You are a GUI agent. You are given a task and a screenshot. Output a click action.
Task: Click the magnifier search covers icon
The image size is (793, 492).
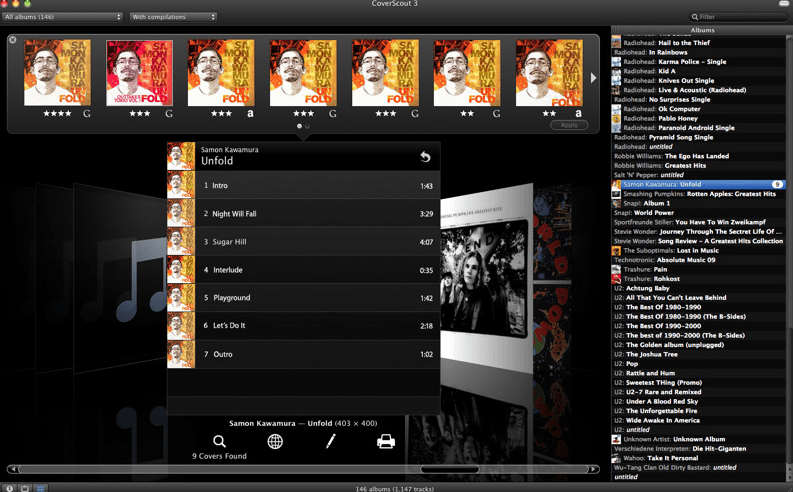(x=219, y=441)
